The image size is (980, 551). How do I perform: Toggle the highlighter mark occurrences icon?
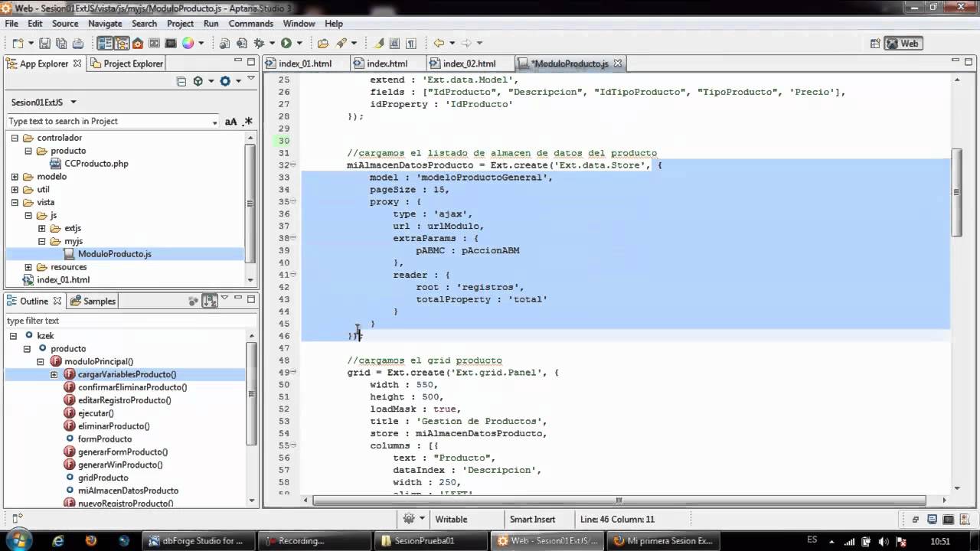tap(378, 44)
